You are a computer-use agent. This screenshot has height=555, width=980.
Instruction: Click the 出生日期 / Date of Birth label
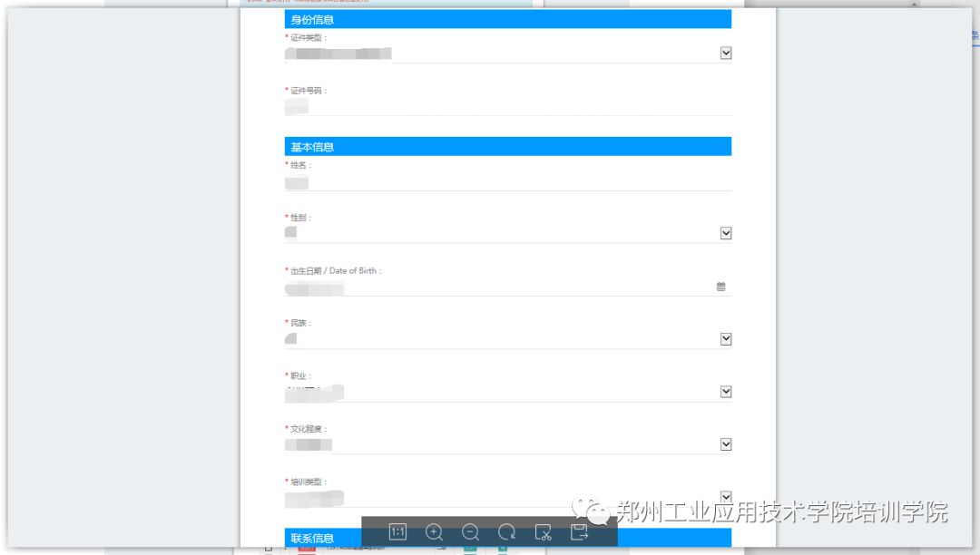[x=333, y=271]
